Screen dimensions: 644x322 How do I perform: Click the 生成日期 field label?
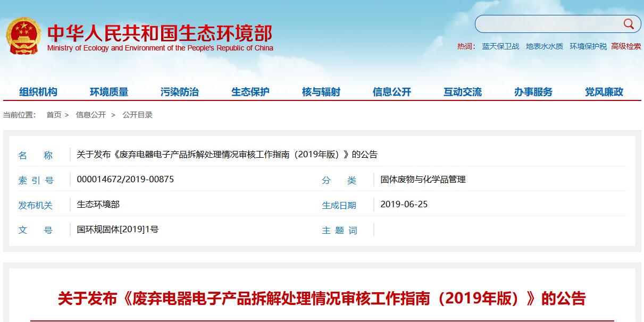[339, 206]
